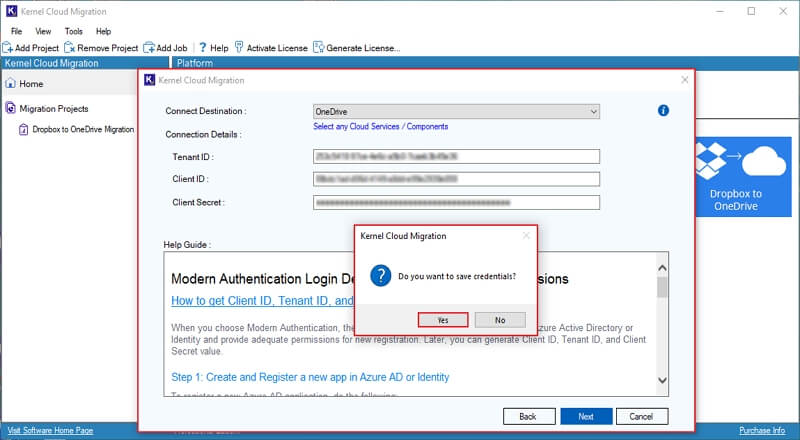Click Generate License in toolbar
The image size is (800, 440).
(357, 48)
